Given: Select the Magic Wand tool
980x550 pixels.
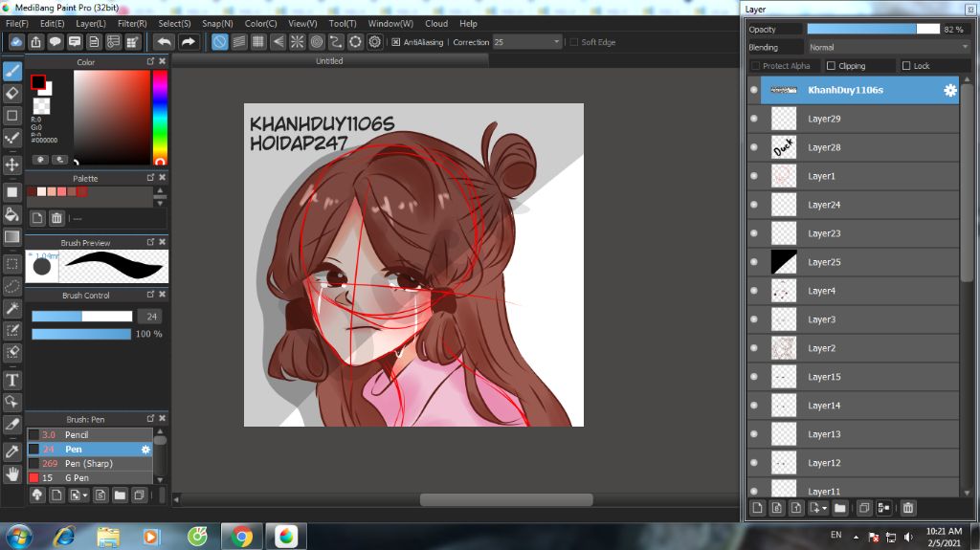Looking at the screenshot, I should [11, 308].
